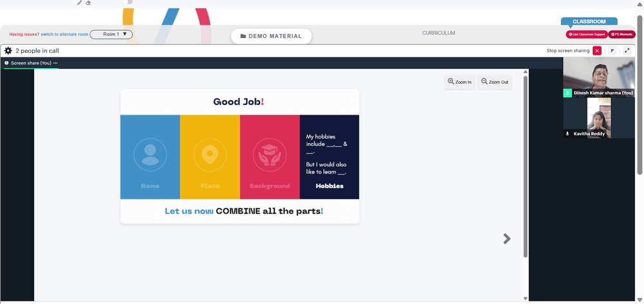
Task: Click Kavitha Reddy's microphone icon
Action: pyautogui.click(x=567, y=133)
